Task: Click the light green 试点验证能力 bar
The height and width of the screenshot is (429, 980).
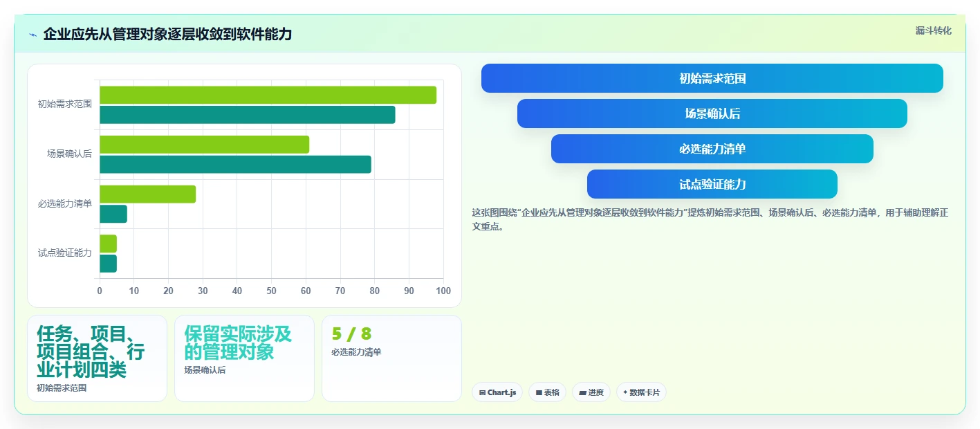Action: [109, 244]
